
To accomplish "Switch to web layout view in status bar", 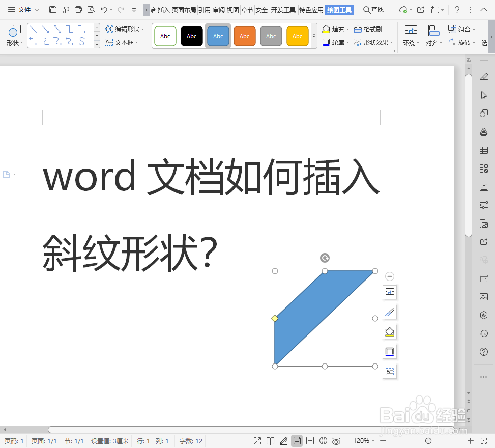I will [x=323, y=441].
